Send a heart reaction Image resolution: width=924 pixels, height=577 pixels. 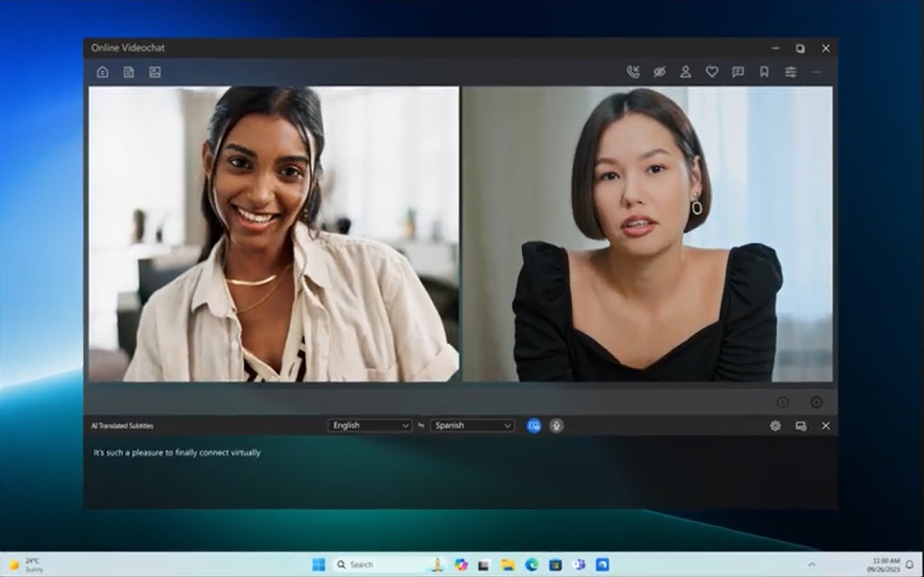click(x=712, y=72)
